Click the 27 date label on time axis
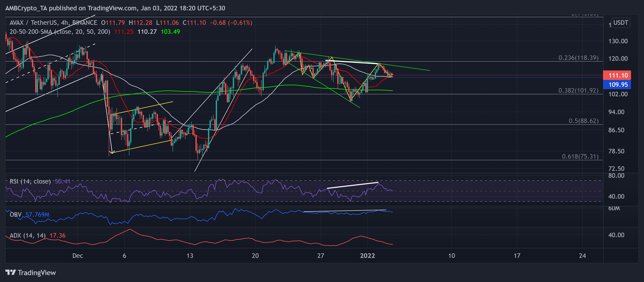Image resolution: width=644 pixels, height=282 pixels. (x=321, y=256)
